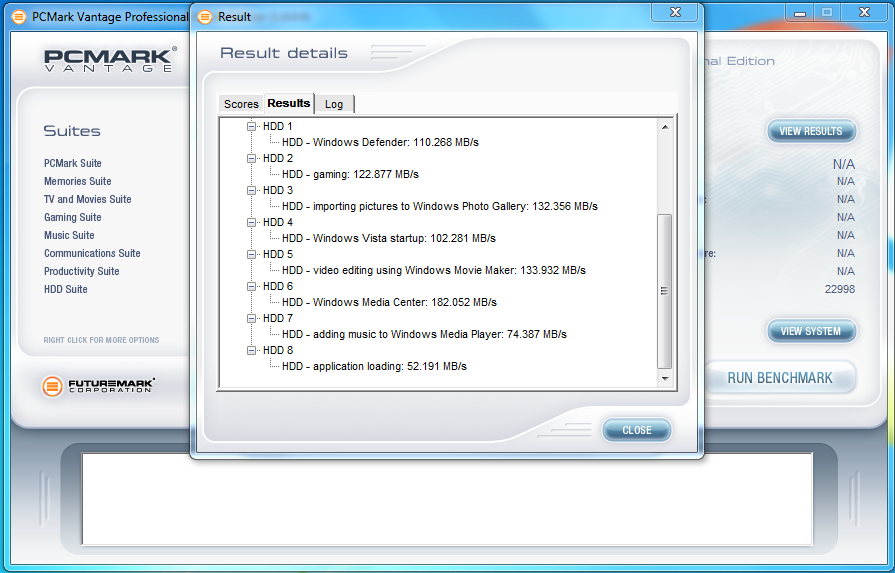The width and height of the screenshot is (895, 573).
Task: Select 'HDD - Windows Defender: 110.268 MB/s' row
Action: coord(380,142)
